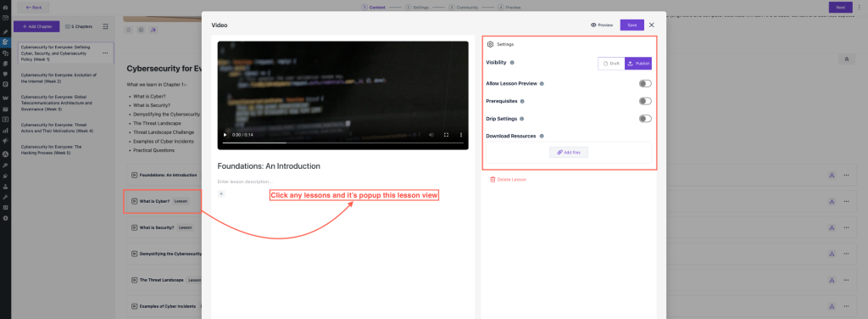Click the video icon on the 'Demystifying the Cybersecurity' lesson

coord(134,254)
